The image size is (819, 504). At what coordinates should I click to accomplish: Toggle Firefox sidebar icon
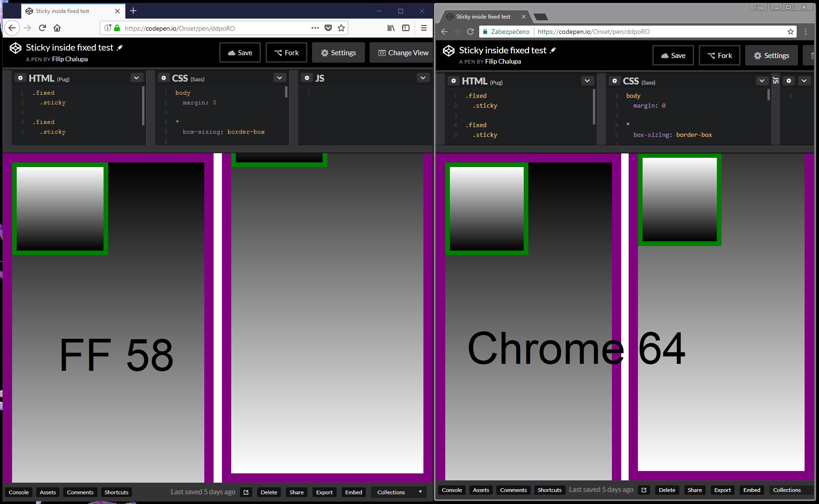406,28
